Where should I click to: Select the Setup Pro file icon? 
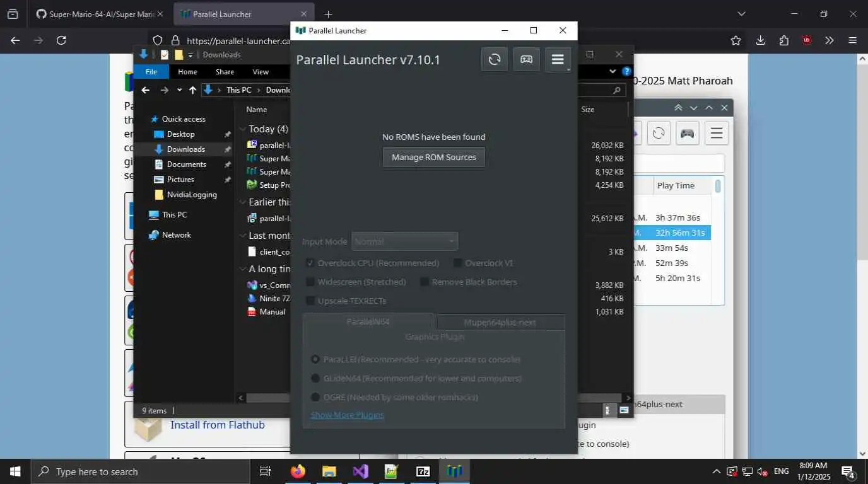click(252, 185)
